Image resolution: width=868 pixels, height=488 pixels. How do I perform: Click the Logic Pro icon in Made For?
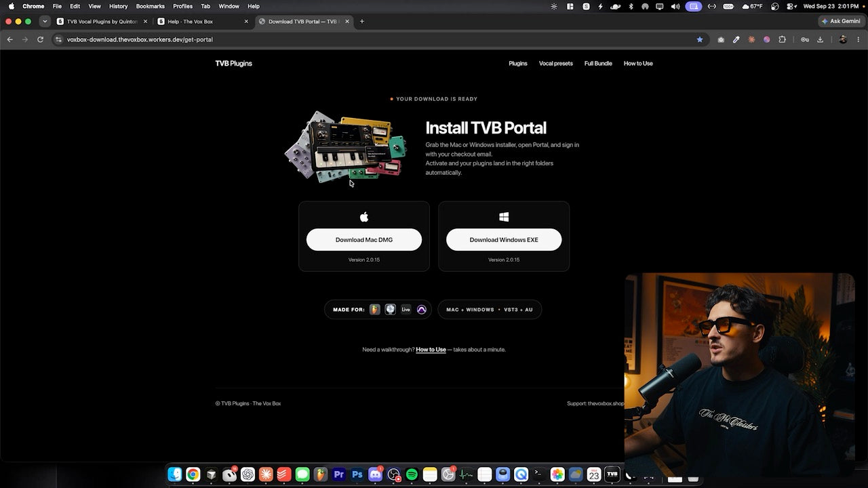391,310
